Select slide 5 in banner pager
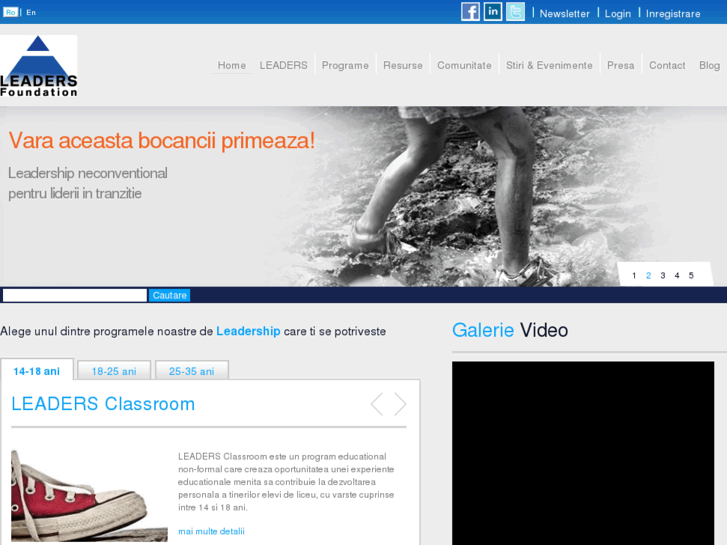The width and height of the screenshot is (727, 545). point(691,276)
